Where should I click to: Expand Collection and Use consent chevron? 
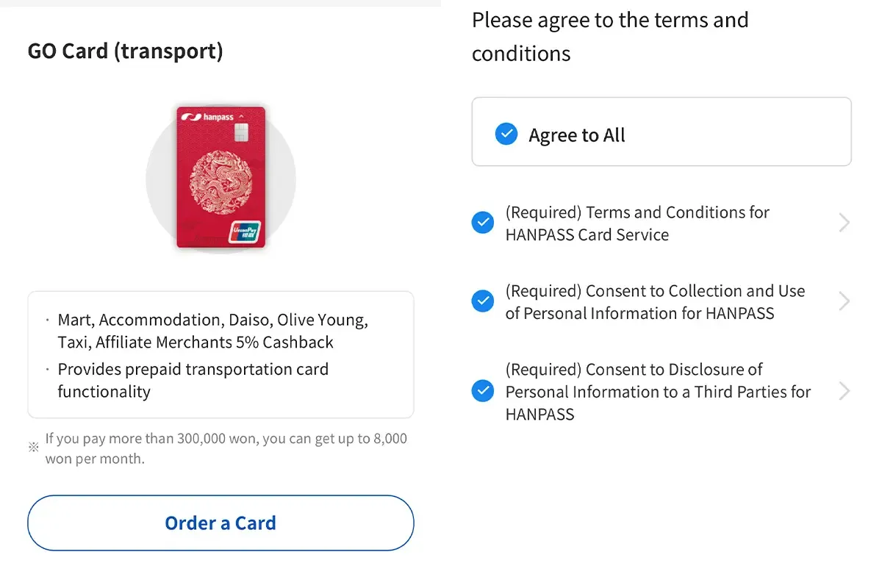tap(844, 301)
